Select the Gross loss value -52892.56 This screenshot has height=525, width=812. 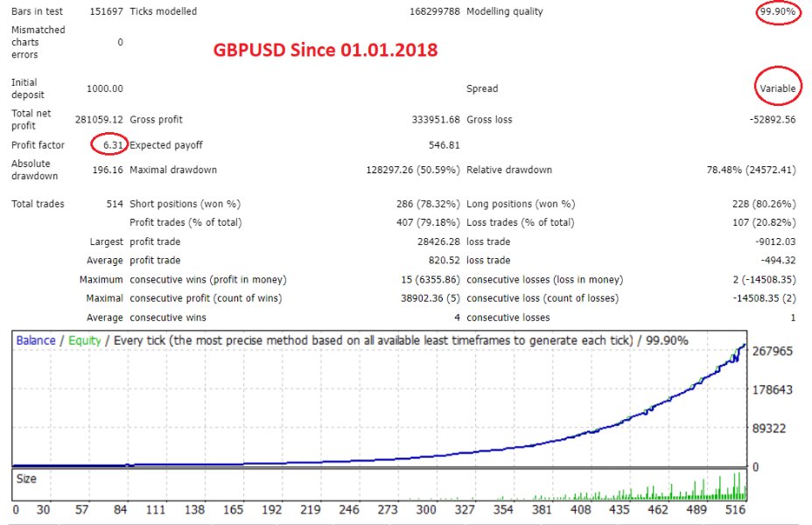tap(772, 120)
